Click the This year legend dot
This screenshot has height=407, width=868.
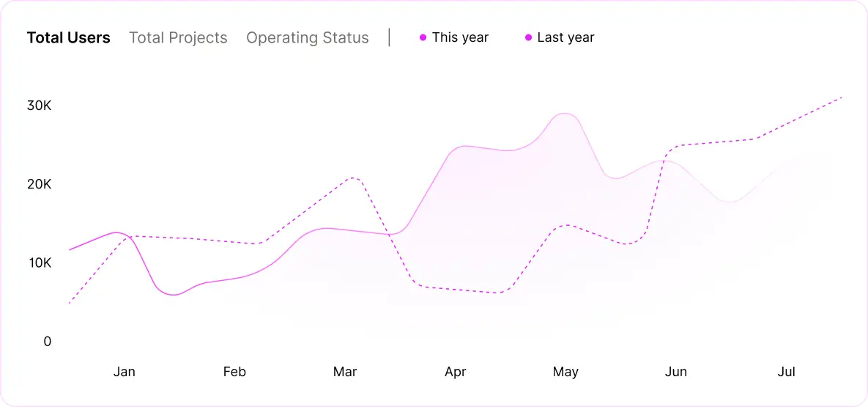coord(423,37)
